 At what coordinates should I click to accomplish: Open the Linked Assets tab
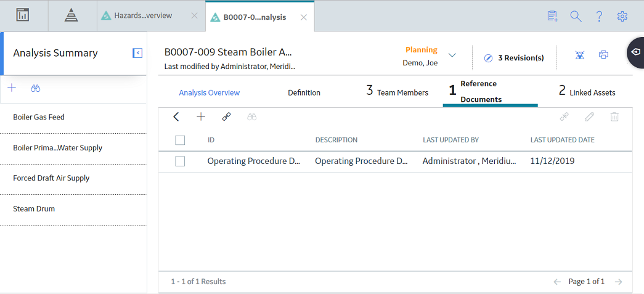(587, 92)
